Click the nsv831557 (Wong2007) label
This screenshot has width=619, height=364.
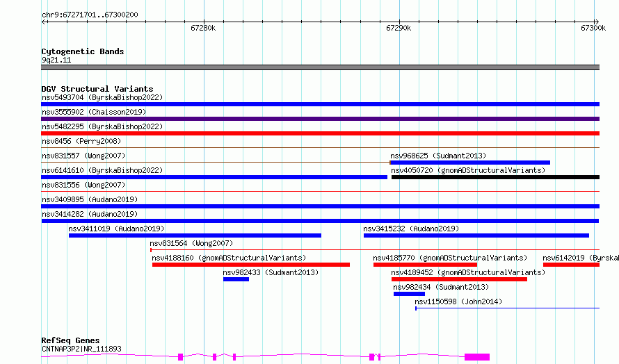(83, 156)
